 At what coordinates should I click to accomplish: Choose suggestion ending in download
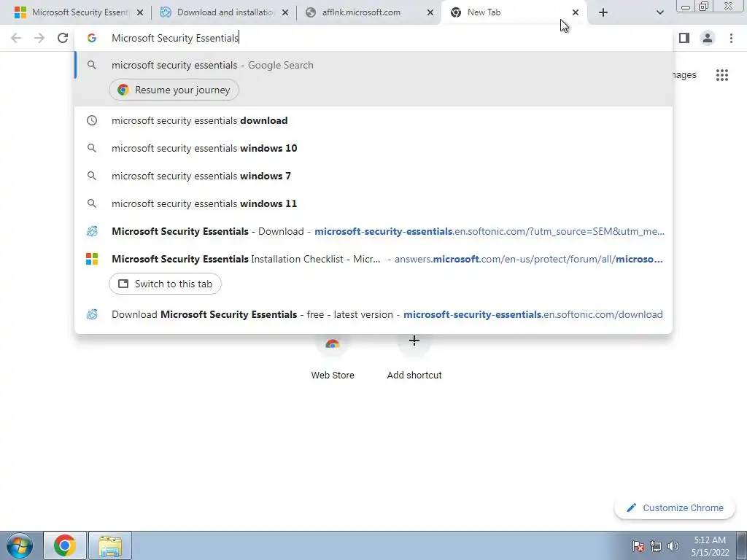tap(373, 120)
